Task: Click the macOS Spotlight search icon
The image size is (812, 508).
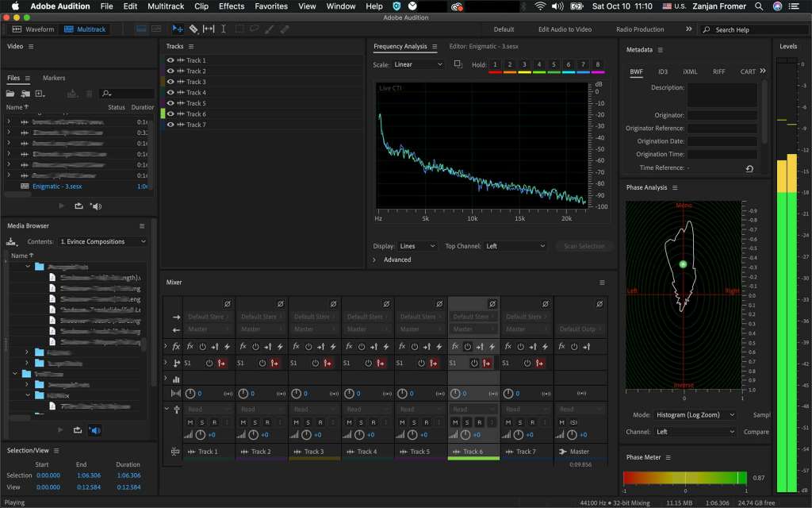Action: [759, 6]
